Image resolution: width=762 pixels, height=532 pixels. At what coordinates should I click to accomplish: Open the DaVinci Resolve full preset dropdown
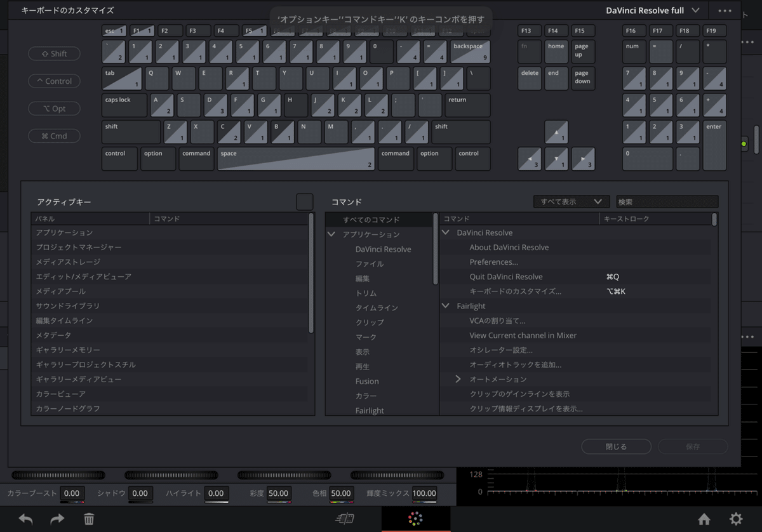653,10
